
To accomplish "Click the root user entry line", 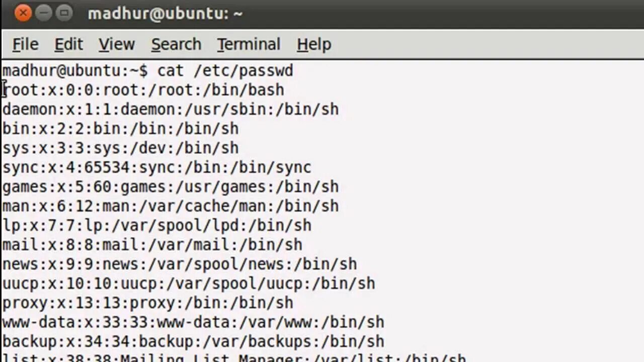I will pyautogui.click(x=144, y=90).
